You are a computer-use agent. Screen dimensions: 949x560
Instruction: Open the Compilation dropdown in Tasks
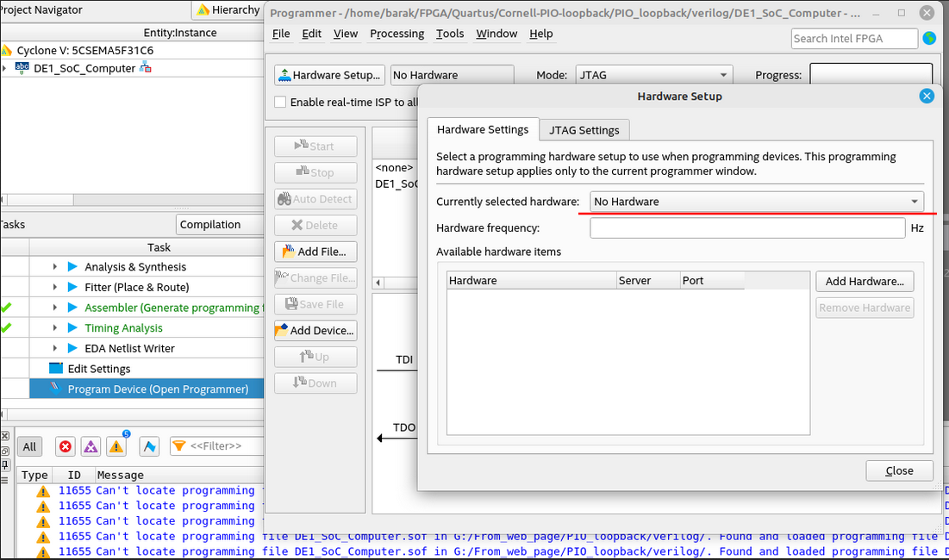221,224
